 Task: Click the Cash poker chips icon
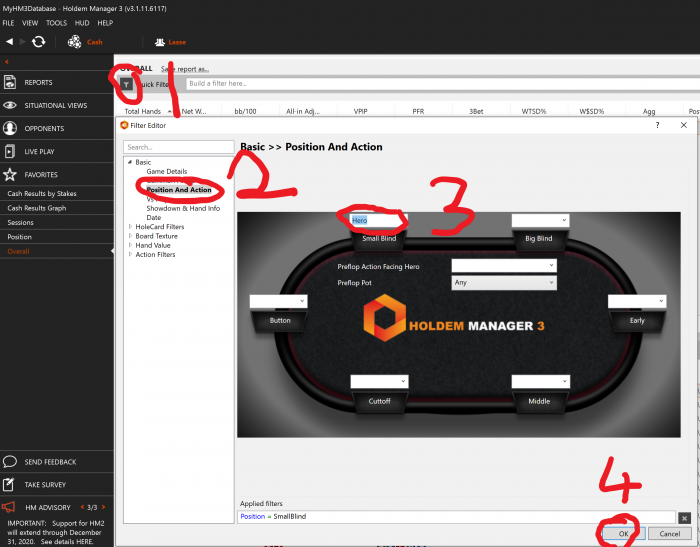point(74,42)
